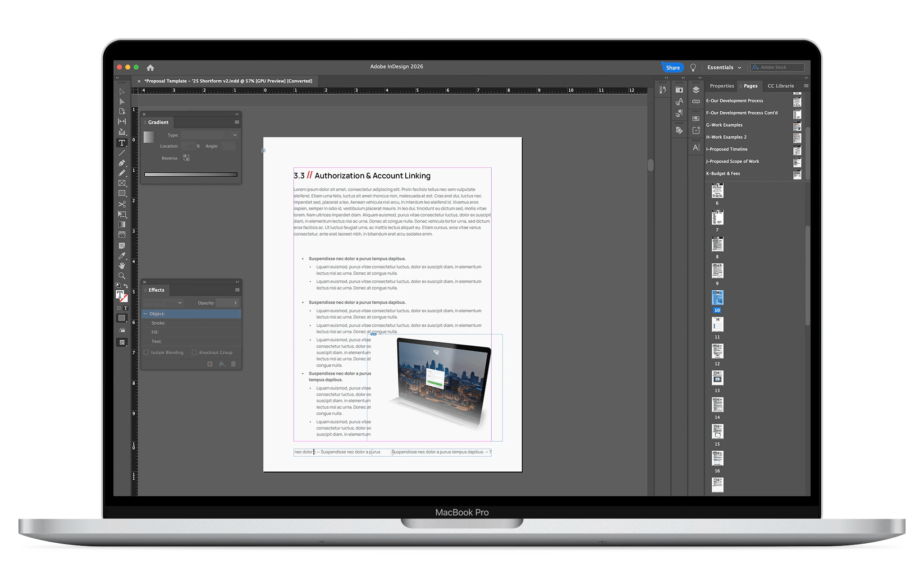Collapse the Object section in Effects panel
The height and width of the screenshot is (572, 924).
tap(146, 313)
